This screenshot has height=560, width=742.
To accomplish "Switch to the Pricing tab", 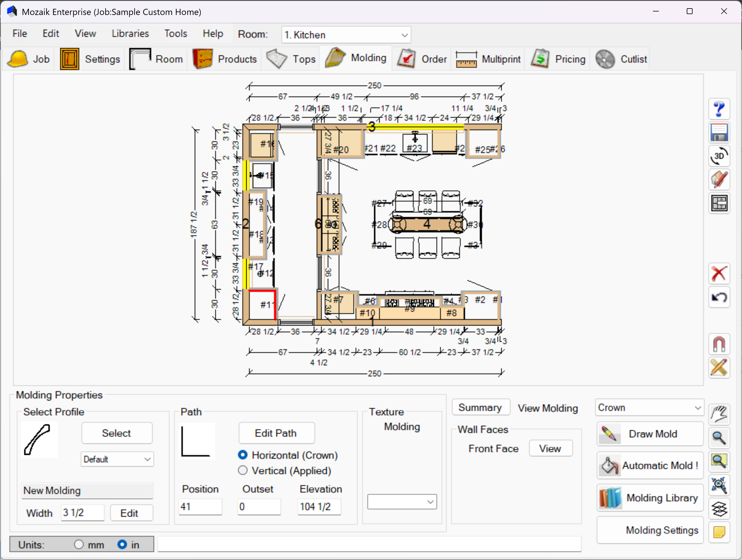I will 559,59.
